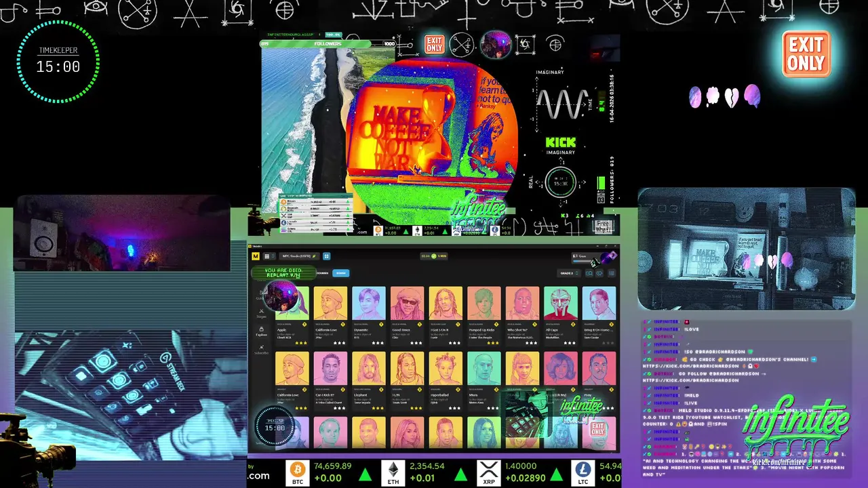Click the BTC price 74,659.89 in ticker

pyautogui.click(x=332, y=466)
